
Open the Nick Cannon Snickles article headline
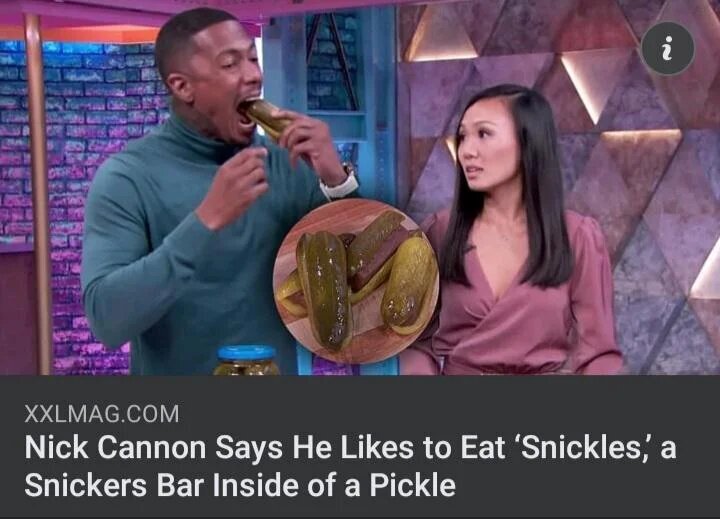click(x=350, y=466)
